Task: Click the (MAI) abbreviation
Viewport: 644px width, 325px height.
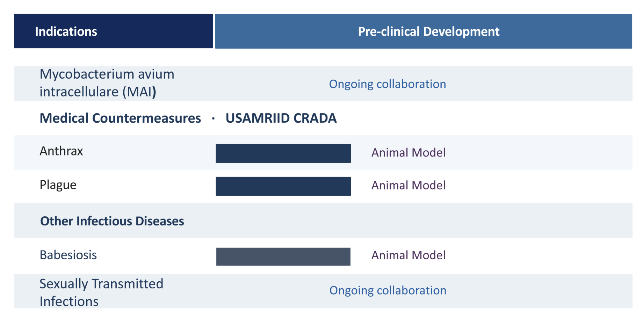Action: 139,92
